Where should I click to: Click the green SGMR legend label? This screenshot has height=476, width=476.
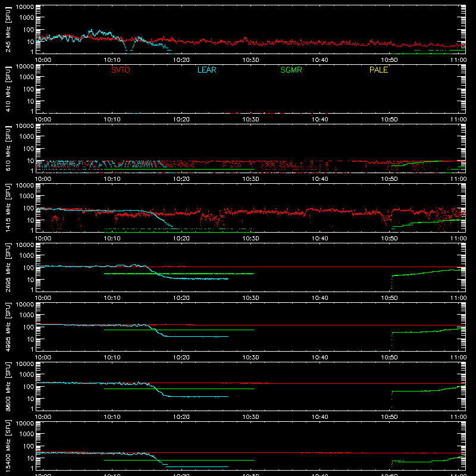(x=291, y=70)
